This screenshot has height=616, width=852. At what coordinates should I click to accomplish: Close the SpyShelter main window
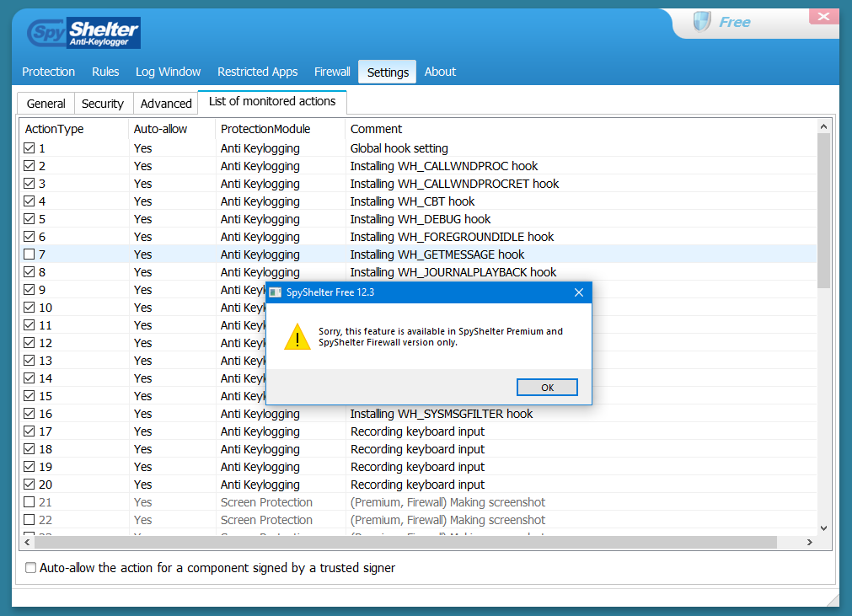(823, 16)
